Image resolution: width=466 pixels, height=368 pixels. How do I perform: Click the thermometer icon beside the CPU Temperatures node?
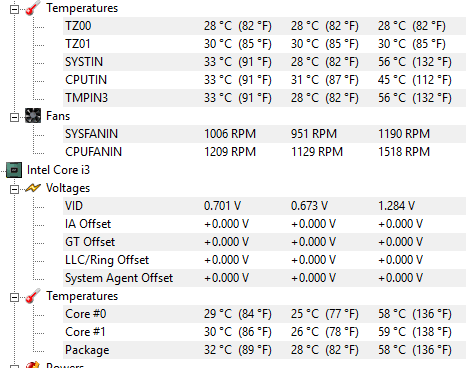pos(33,296)
